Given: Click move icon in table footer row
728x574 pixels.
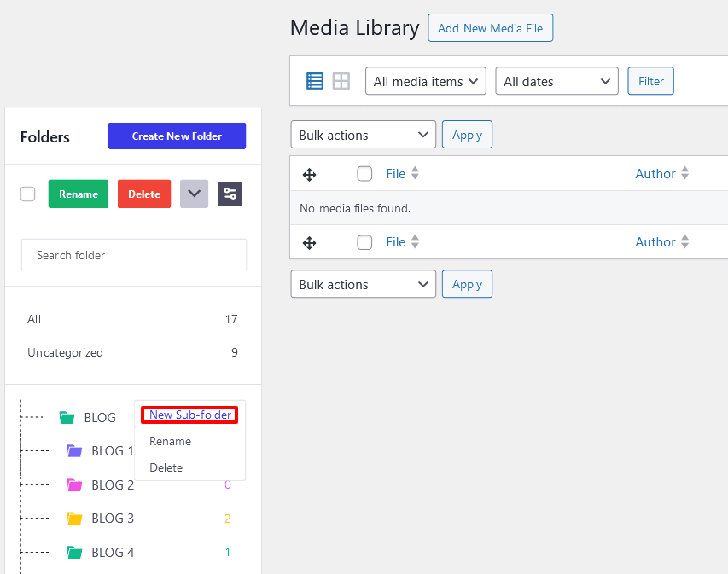Looking at the screenshot, I should (x=309, y=243).
